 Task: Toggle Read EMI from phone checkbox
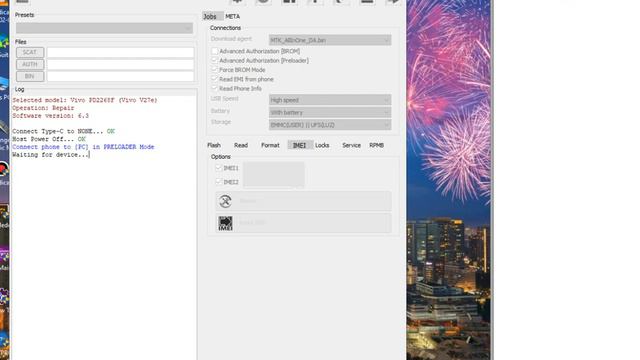215,79
